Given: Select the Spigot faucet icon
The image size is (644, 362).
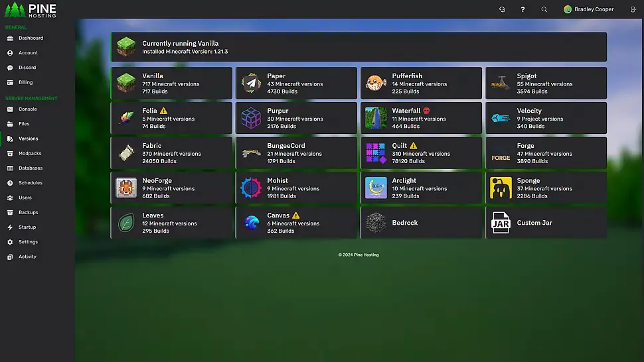Looking at the screenshot, I should pyautogui.click(x=501, y=84).
